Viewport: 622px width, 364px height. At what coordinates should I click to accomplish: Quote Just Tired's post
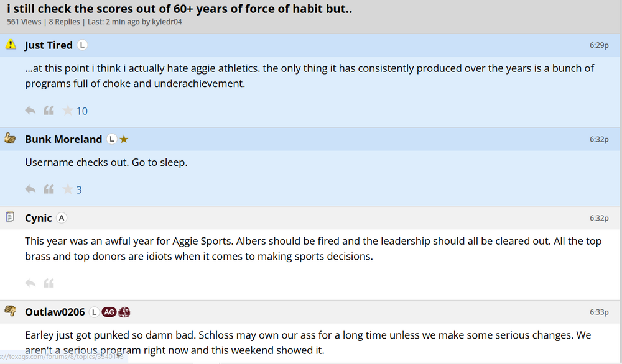tap(49, 111)
